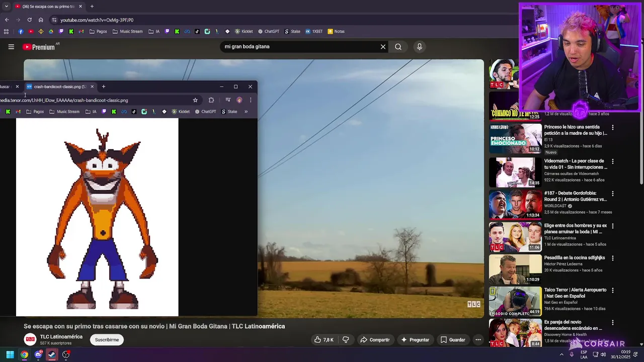The width and height of the screenshot is (644, 362).
Task: Go back in the main browser window
Action: [7, 20]
